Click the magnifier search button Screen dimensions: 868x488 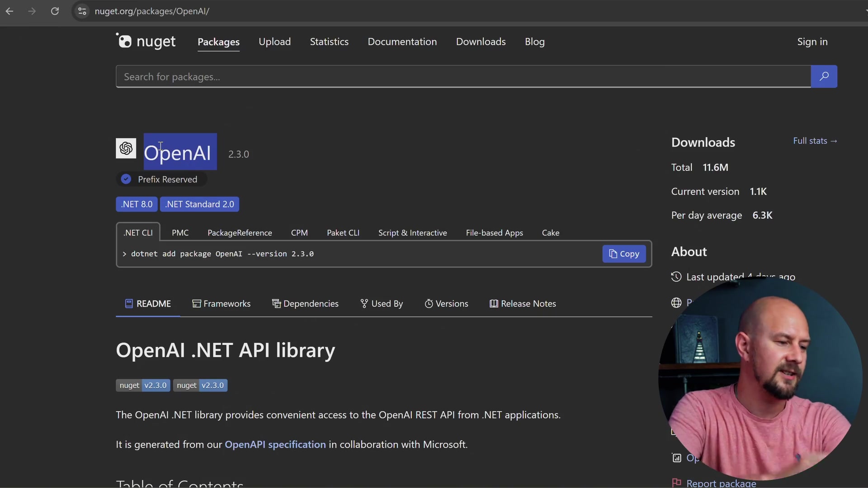click(x=824, y=76)
